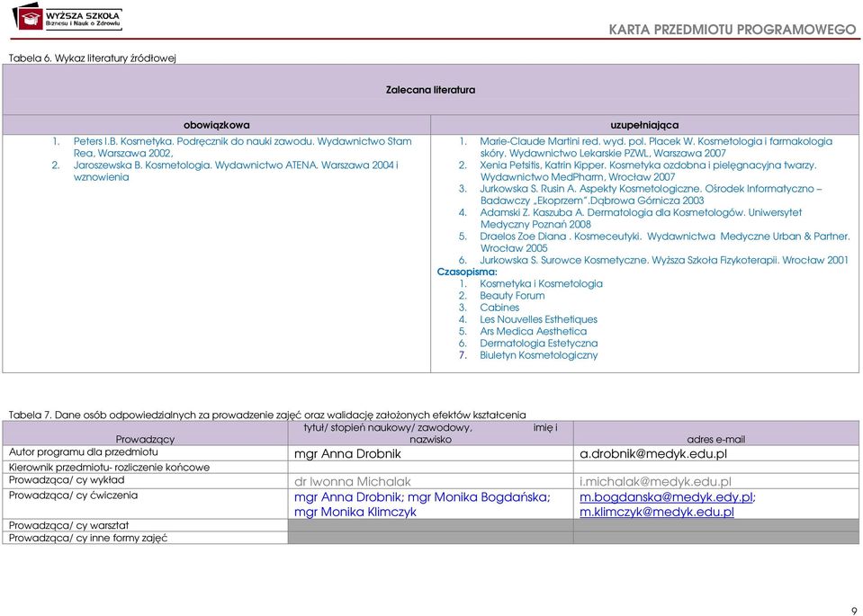Click the Adamski Z. Kaszuba A. entry

coord(641,219)
